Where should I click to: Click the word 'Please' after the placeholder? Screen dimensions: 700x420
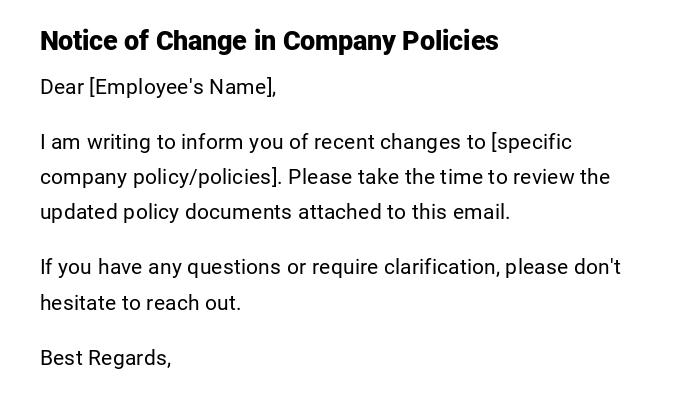[320, 177]
